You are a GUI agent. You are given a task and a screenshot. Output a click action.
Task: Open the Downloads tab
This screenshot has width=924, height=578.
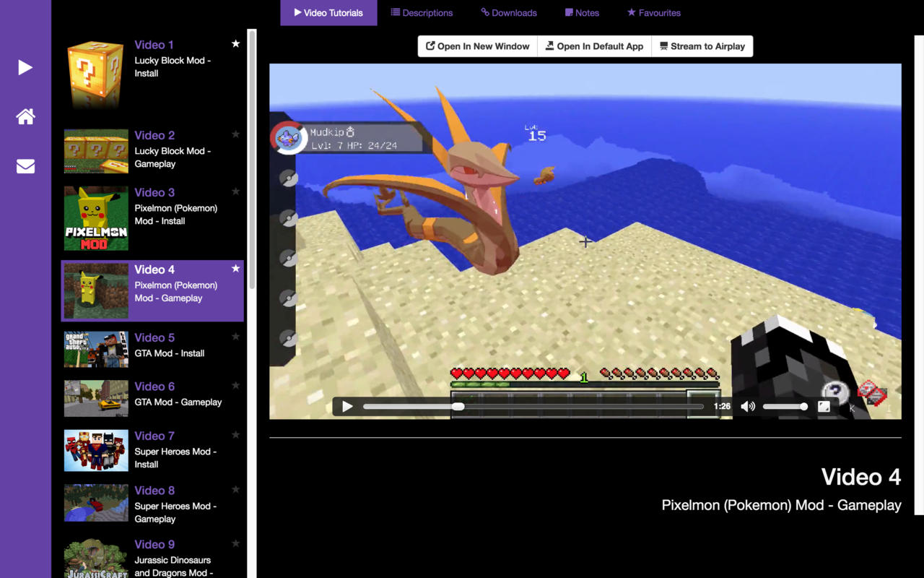[509, 13]
